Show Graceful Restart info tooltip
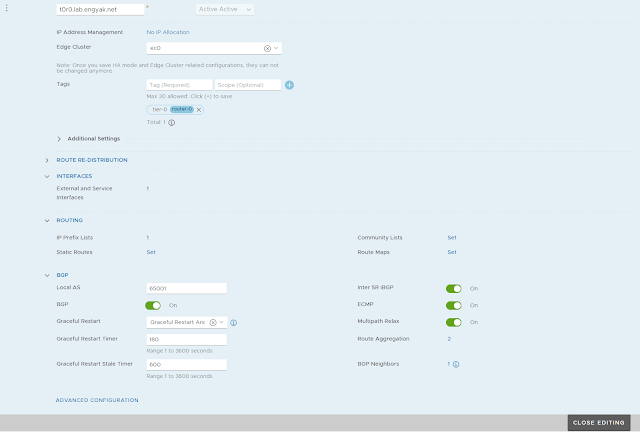The image size is (640, 432). (x=233, y=323)
